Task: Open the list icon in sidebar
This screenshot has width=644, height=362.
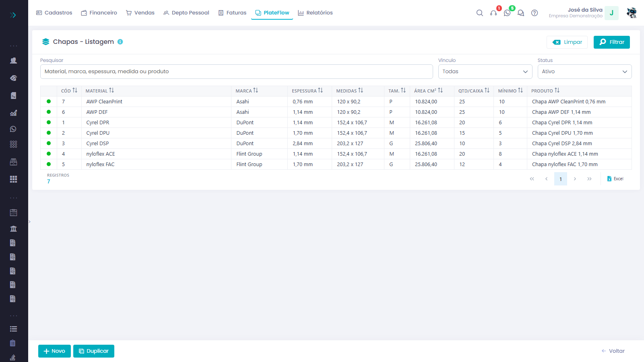Action: (13, 329)
